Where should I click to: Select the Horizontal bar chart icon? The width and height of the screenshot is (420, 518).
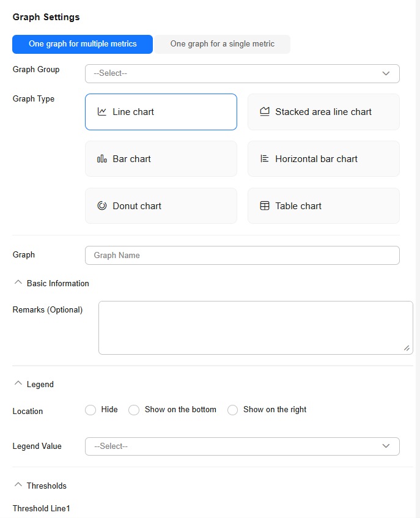click(265, 159)
